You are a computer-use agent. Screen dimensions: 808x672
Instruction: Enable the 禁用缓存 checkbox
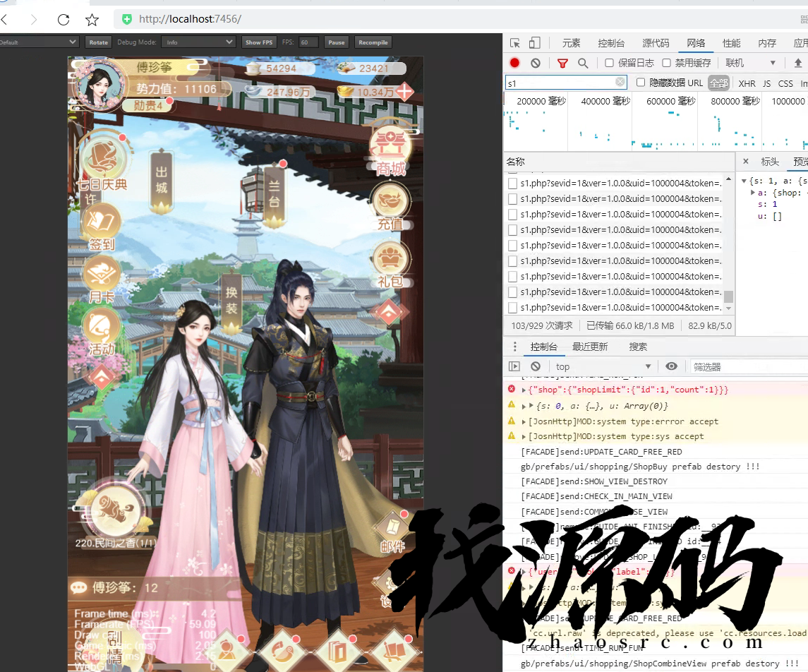tap(666, 63)
